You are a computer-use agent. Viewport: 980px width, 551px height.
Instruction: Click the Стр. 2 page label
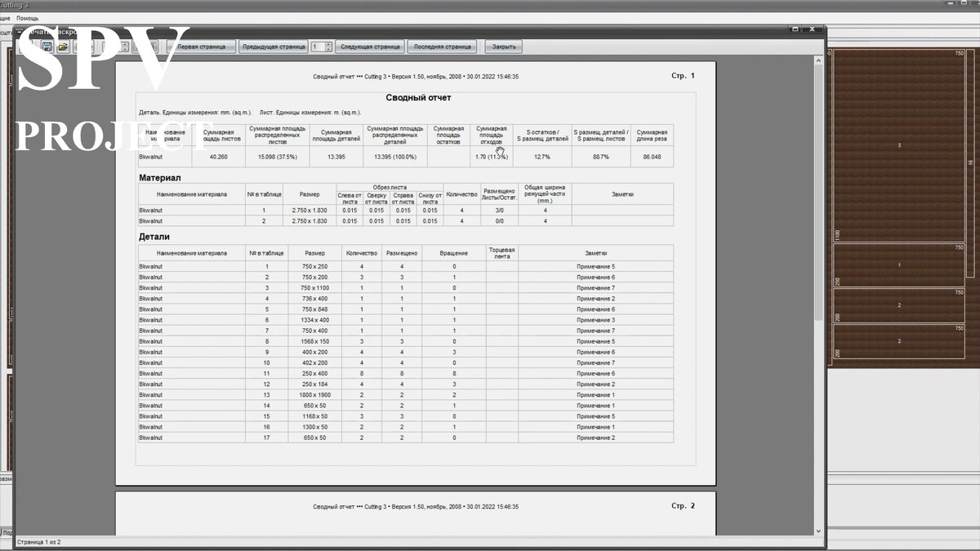683,506
